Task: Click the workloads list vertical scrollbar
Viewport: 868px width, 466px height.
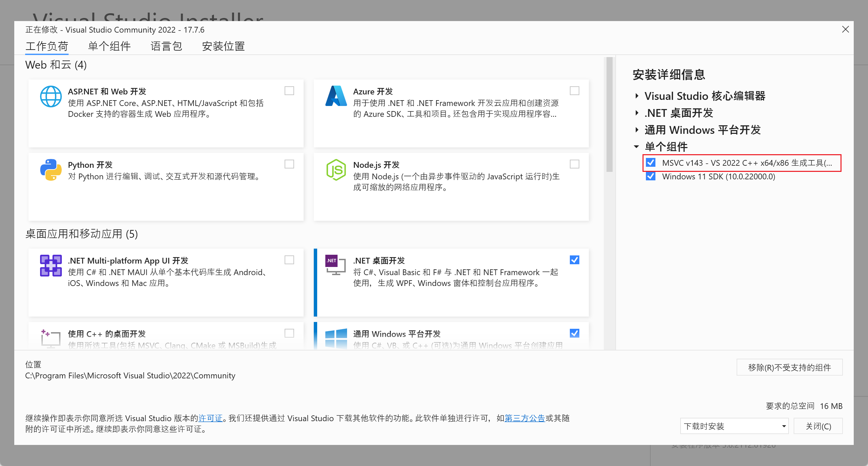Action: (610, 114)
